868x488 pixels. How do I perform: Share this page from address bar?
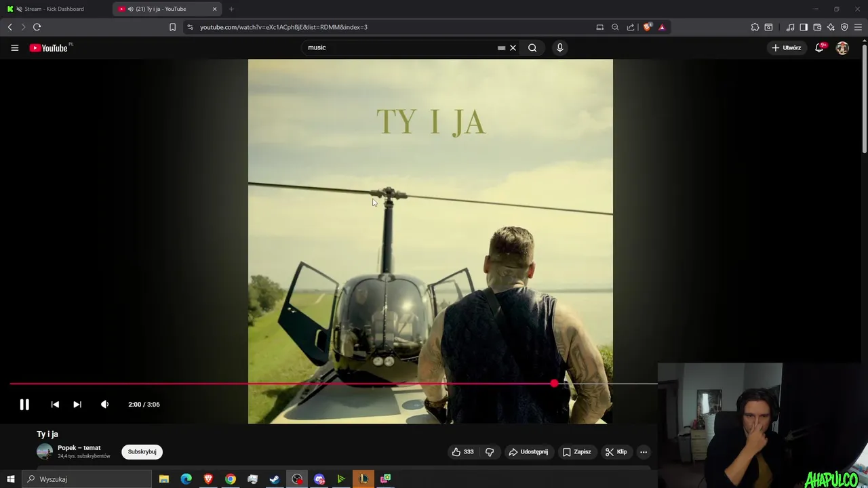pos(631,27)
